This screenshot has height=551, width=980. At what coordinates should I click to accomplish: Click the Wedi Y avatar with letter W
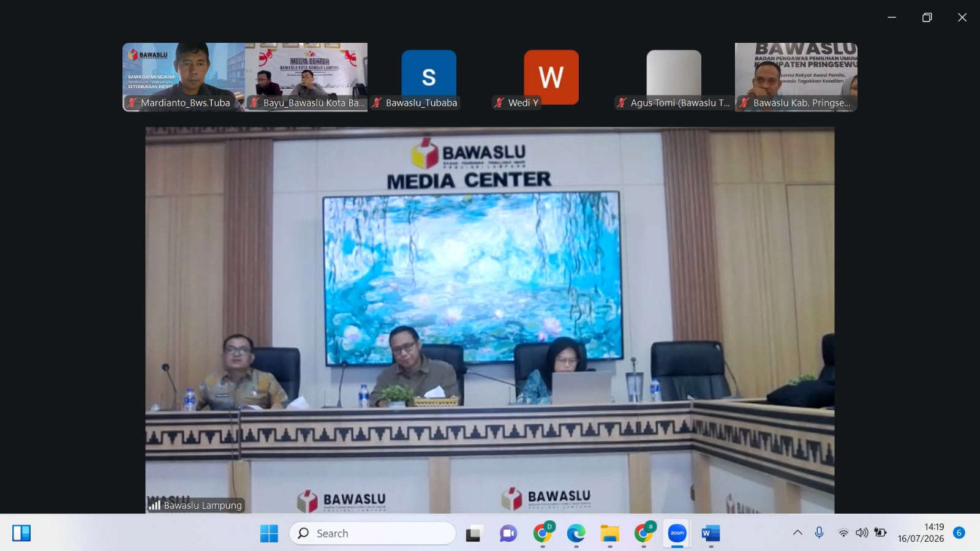coord(551,77)
